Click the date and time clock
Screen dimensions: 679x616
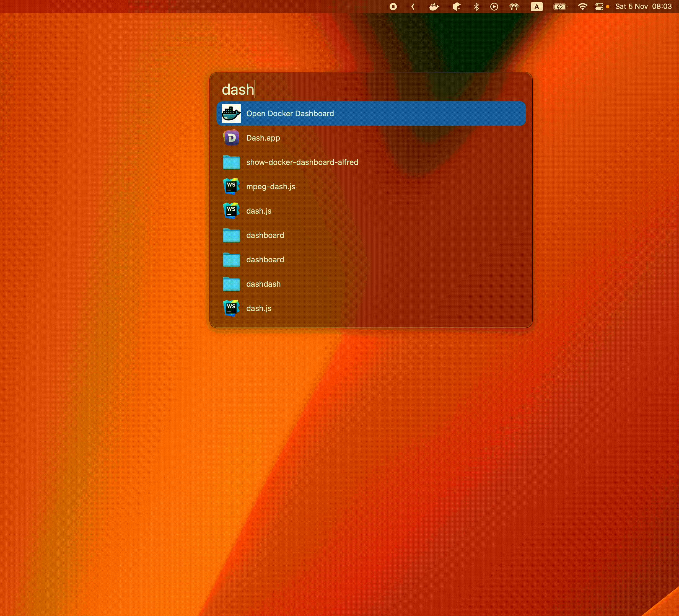pos(643,7)
